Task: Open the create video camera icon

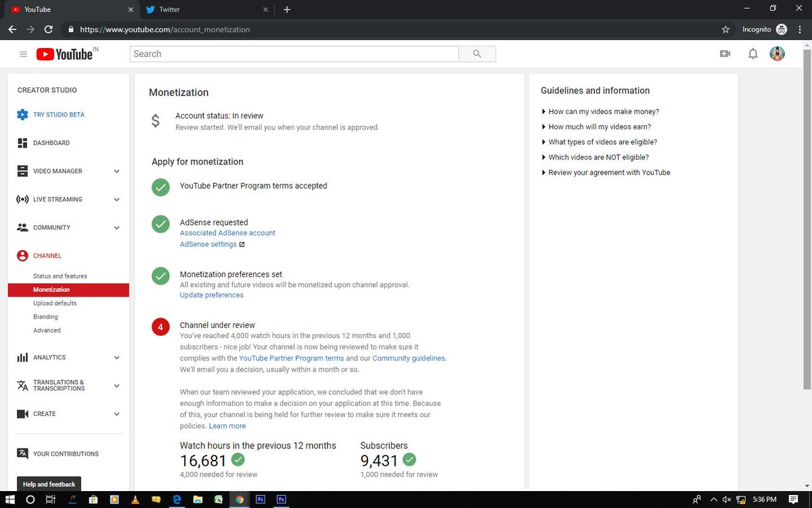Action: [725, 54]
